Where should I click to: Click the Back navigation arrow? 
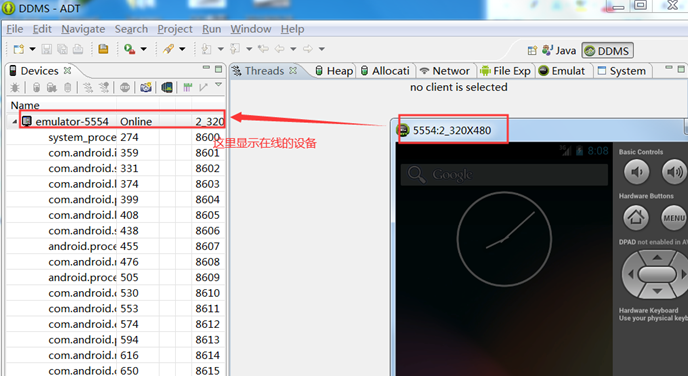point(280,49)
